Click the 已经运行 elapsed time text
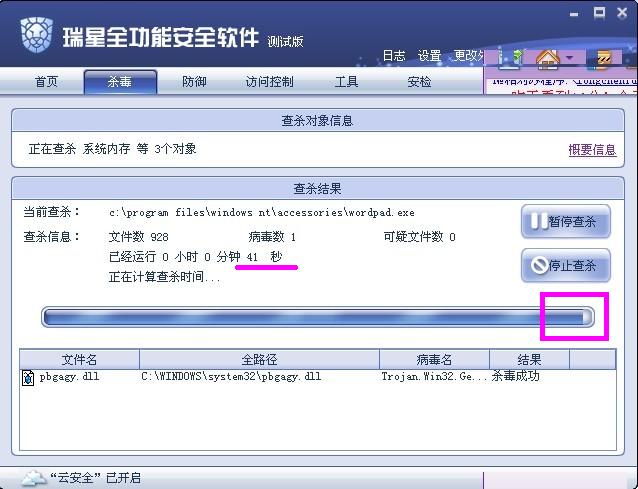 click(x=195, y=257)
